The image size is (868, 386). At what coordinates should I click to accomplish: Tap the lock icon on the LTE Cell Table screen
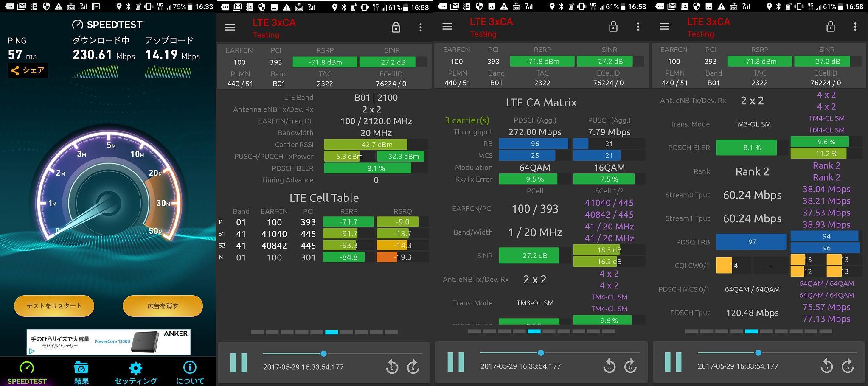coord(396,28)
